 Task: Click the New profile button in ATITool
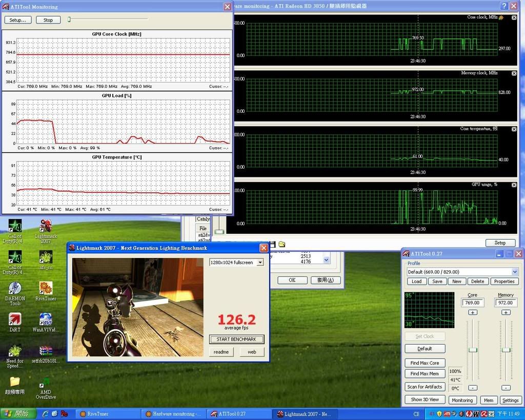click(x=457, y=282)
